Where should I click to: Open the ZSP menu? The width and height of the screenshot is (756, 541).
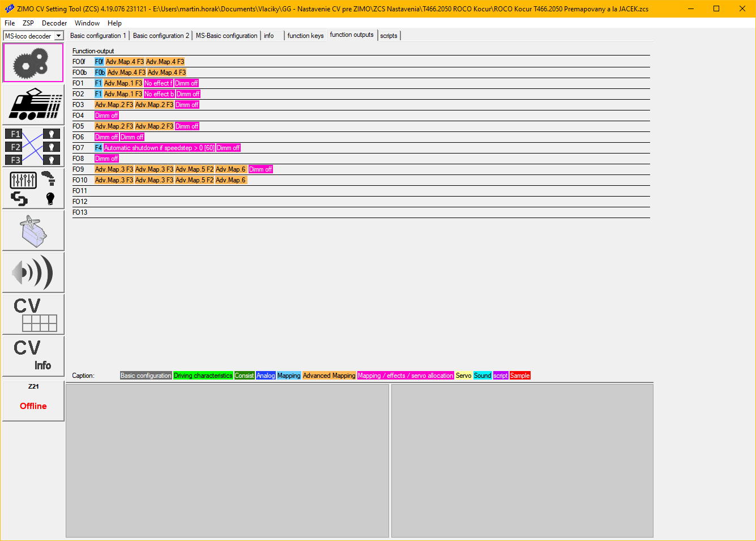[28, 23]
